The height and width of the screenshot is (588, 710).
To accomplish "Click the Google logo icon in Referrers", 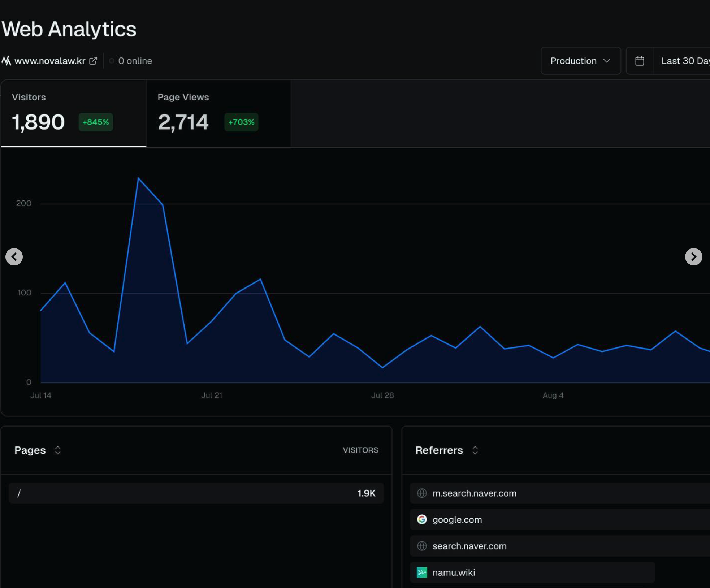I will 422,519.
